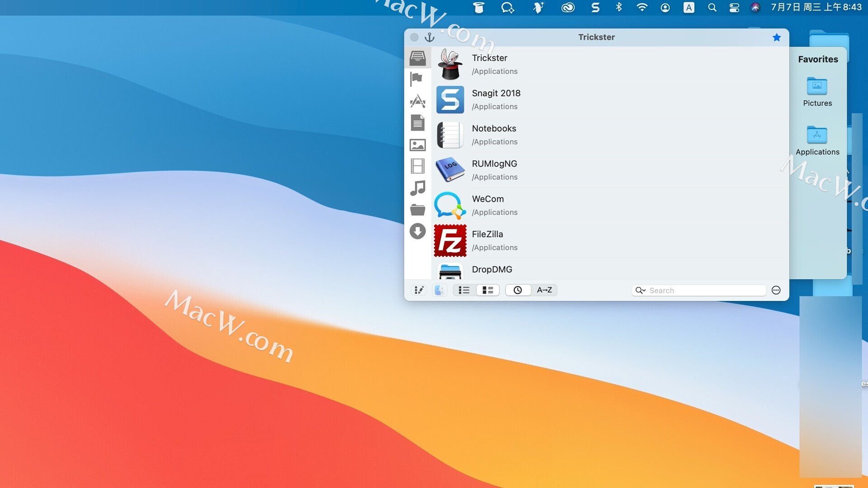Select the Snagit 2018 row

(x=610, y=99)
